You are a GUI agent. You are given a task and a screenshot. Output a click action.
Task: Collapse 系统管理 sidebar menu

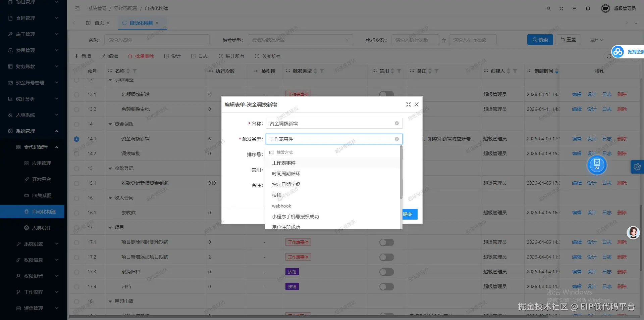[x=34, y=131]
